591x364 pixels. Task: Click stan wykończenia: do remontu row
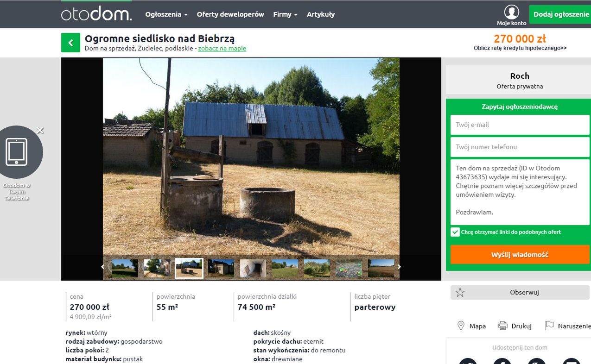click(x=299, y=350)
